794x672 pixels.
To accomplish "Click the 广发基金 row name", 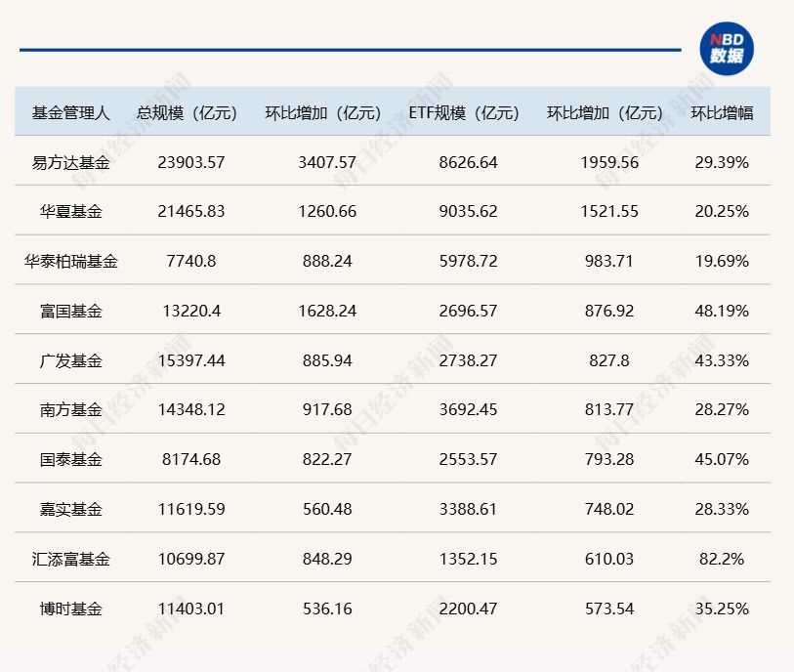I will click(x=70, y=360).
